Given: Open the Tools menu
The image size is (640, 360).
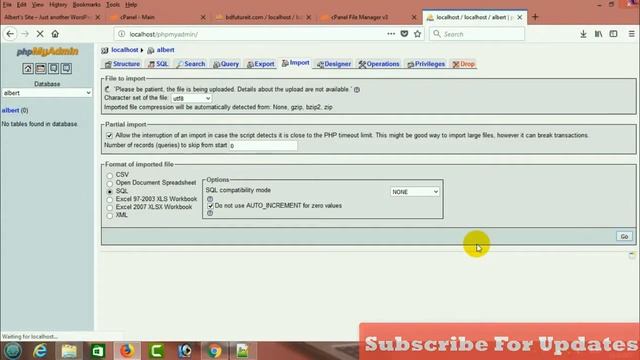Looking at the screenshot, I should point(113,4).
